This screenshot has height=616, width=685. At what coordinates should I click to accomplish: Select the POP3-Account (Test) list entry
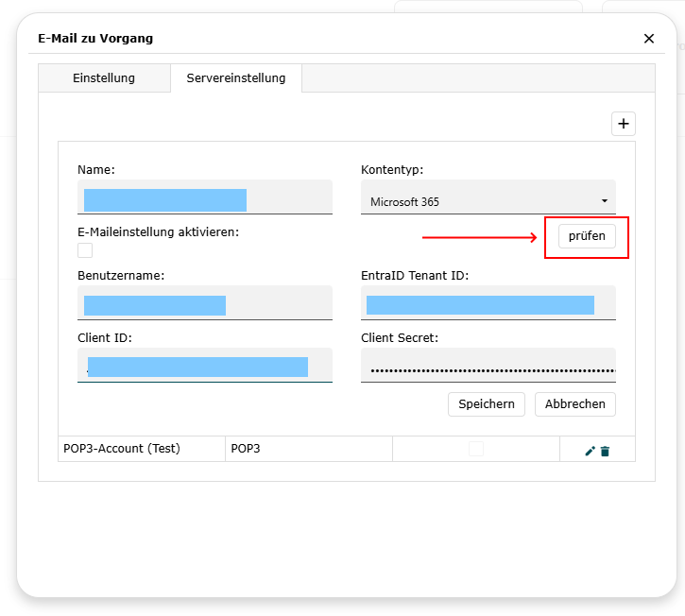(122, 449)
